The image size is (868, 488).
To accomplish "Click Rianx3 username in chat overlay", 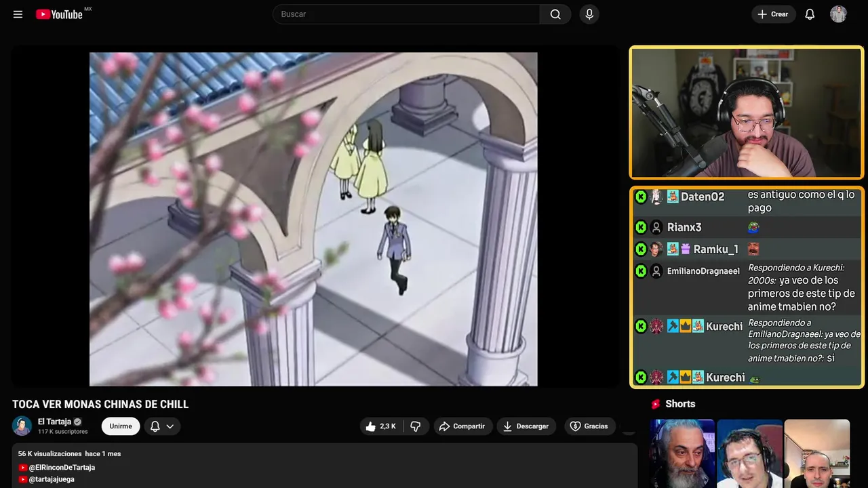I will (684, 228).
